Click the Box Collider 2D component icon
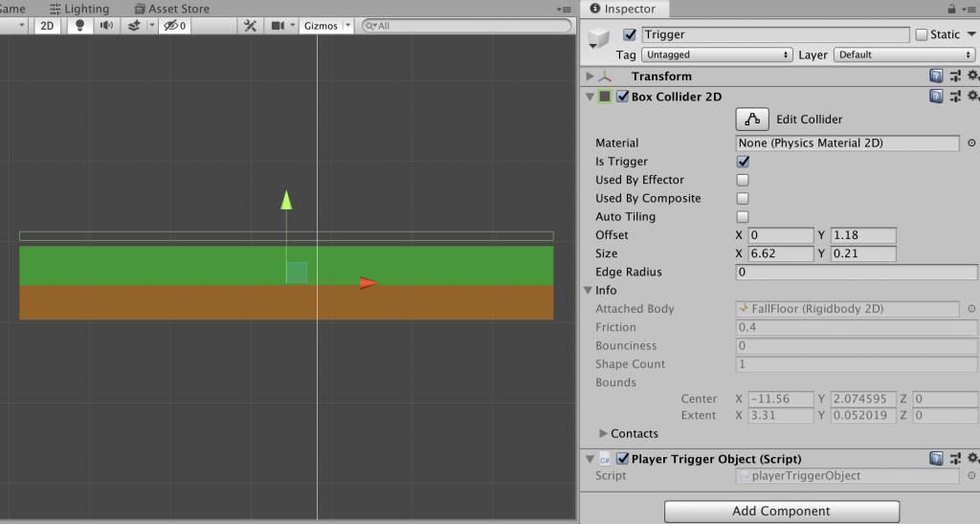 point(605,97)
